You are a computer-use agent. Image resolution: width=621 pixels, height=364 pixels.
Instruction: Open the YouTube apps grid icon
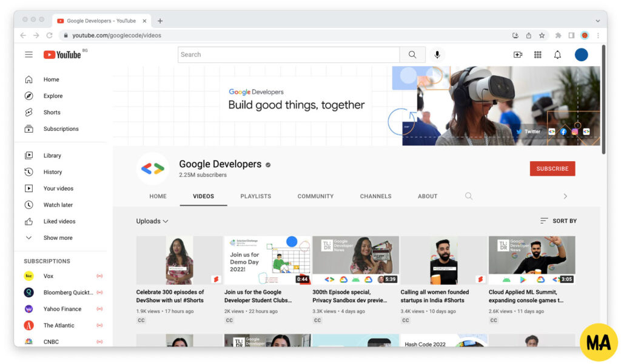[x=537, y=55]
